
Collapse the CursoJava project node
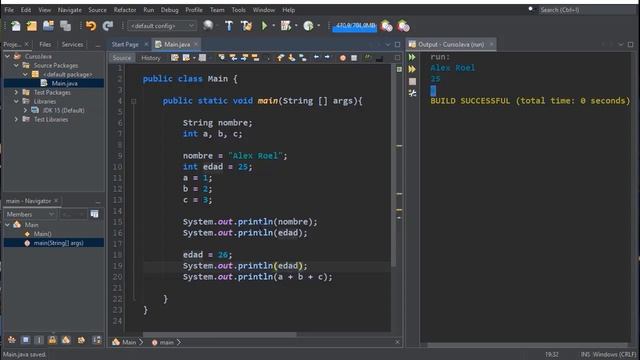coord(7,56)
